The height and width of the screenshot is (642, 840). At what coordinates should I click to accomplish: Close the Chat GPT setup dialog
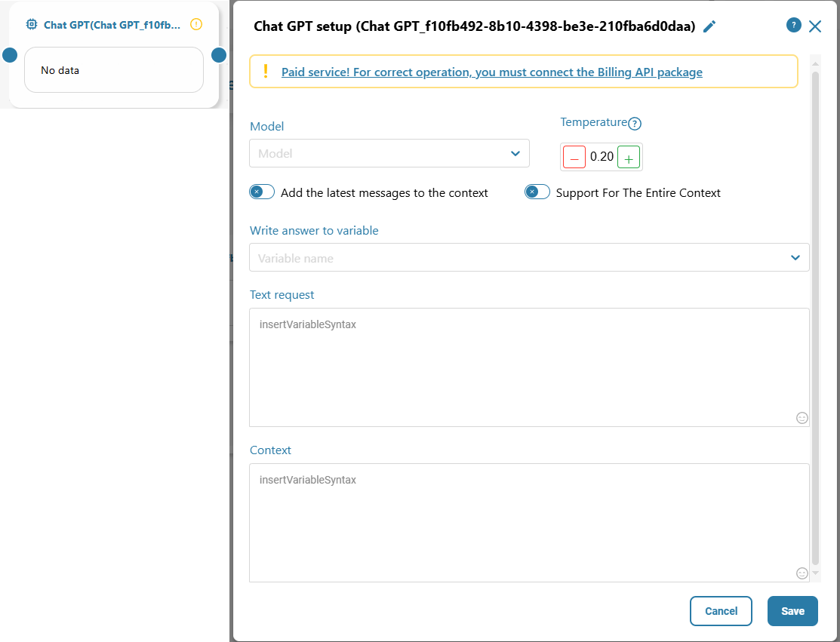point(815,26)
